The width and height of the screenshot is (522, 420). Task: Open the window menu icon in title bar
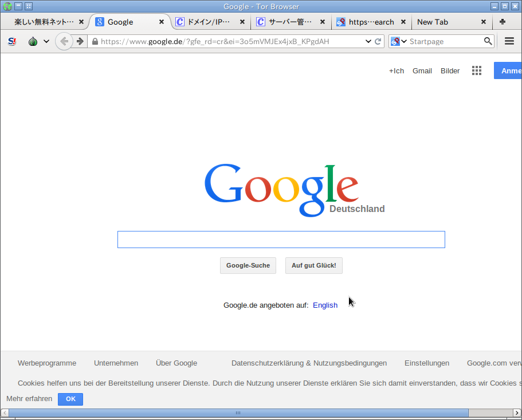pyautogui.click(x=7, y=6)
